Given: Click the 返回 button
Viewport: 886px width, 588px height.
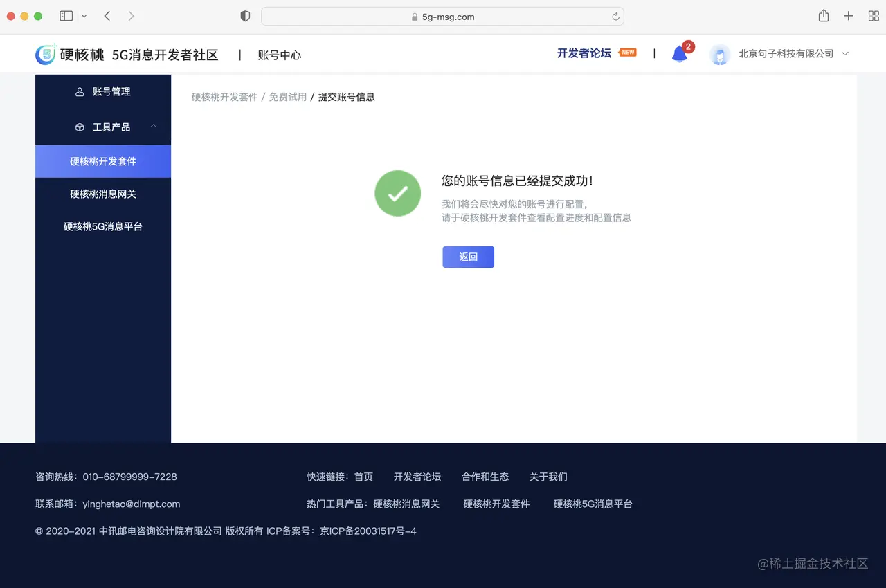Looking at the screenshot, I should [x=469, y=257].
